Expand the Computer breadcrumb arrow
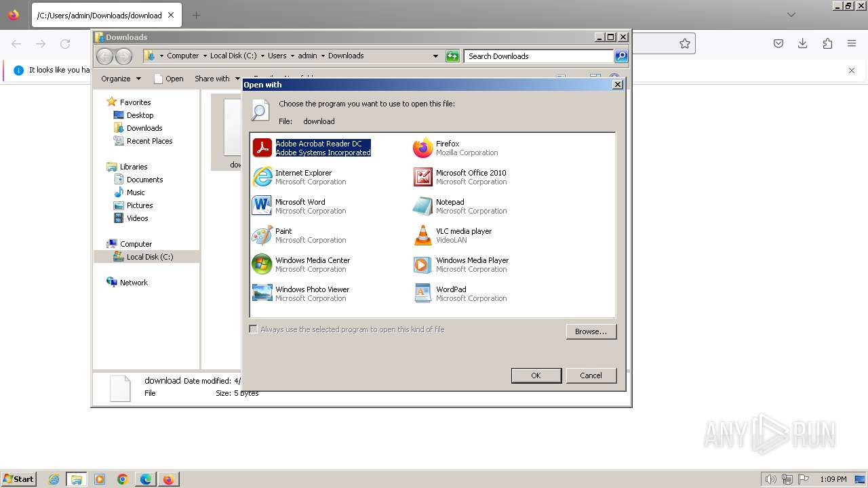This screenshot has width=868, height=488. coord(205,56)
